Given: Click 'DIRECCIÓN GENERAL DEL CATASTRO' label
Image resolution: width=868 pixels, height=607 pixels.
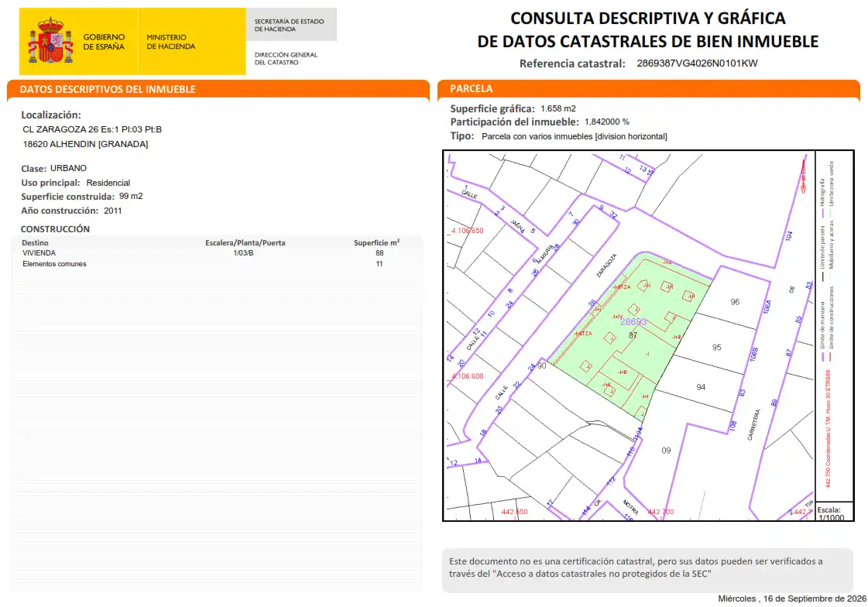Looking at the screenshot, I should pos(286,58).
